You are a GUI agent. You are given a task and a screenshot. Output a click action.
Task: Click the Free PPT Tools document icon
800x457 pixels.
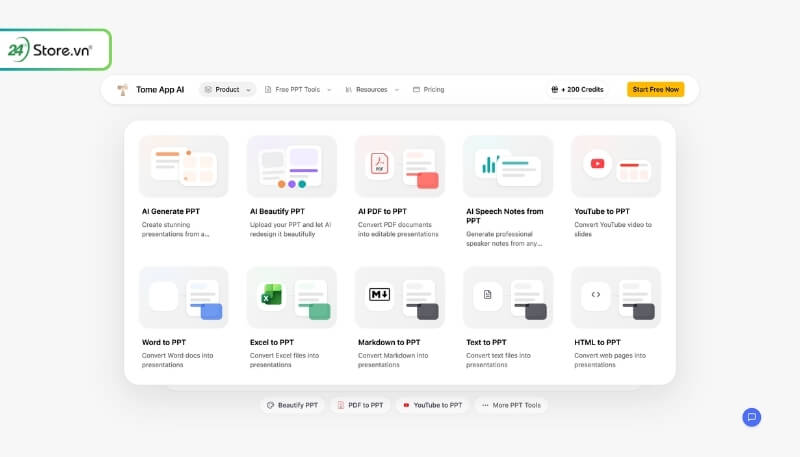point(268,90)
